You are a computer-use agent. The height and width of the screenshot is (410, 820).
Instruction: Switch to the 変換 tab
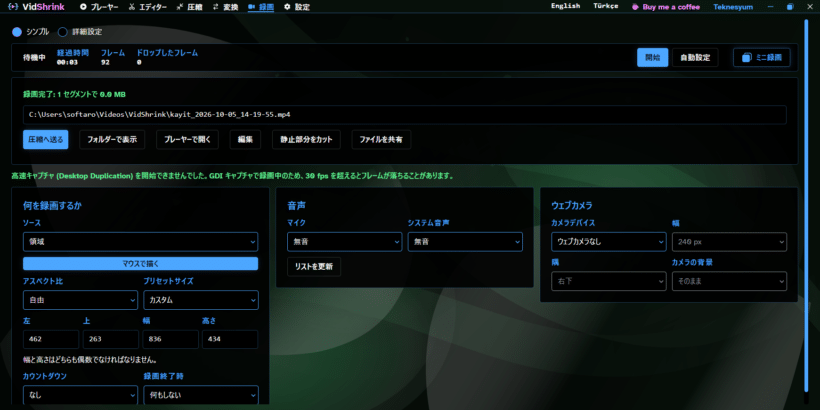(x=225, y=7)
